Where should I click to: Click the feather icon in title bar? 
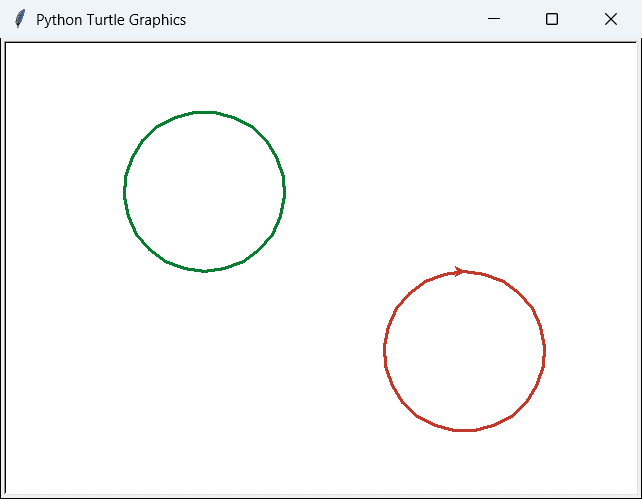(x=20, y=19)
